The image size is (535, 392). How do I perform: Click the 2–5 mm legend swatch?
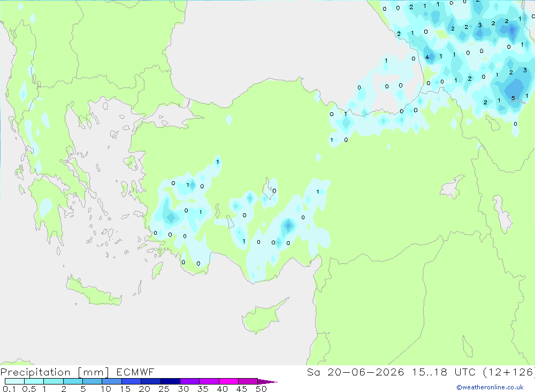(73, 381)
